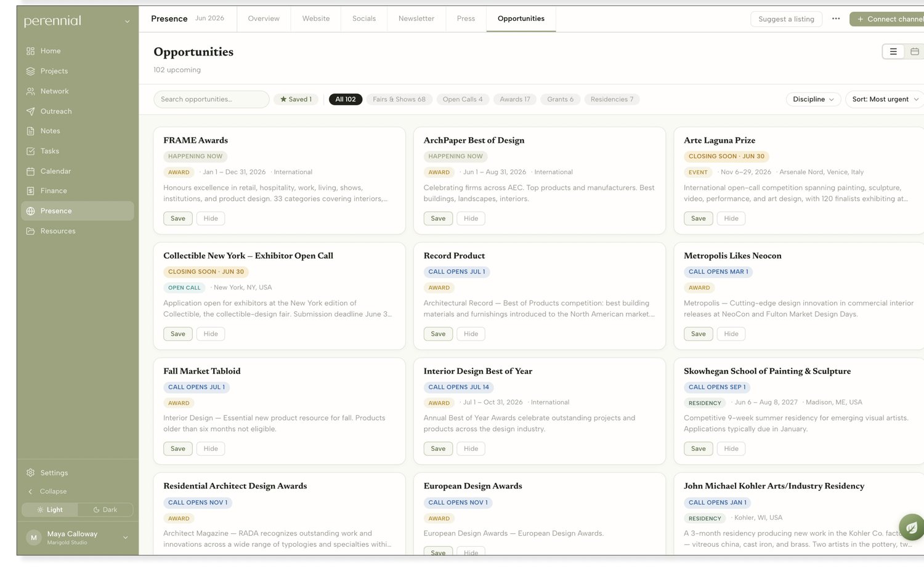The width and height of the screenshot is (924, 569).
Task: Hide the Skowhegan School listing
Action: 731,449
